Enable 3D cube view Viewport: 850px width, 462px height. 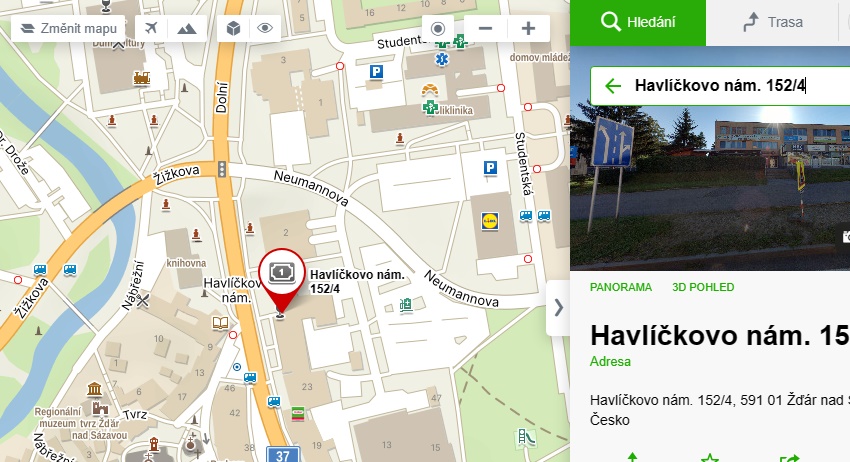(x=234, y=29)
